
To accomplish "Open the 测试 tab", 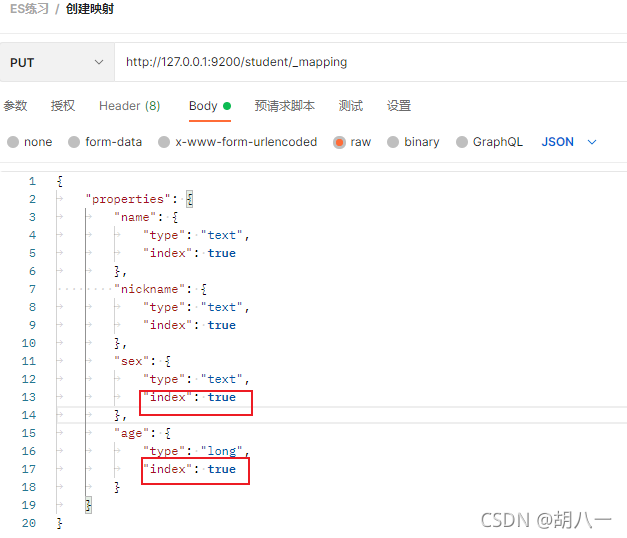I will [x=351, y=106].
